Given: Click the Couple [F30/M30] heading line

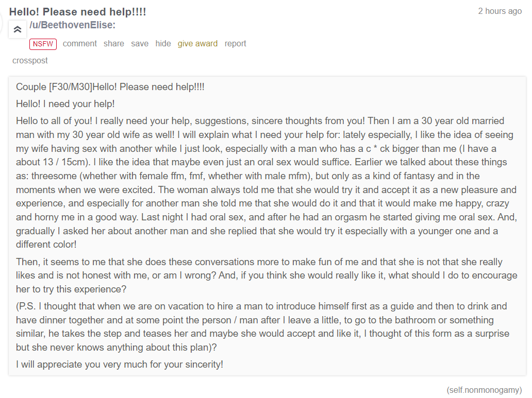Looking at the screenshot, I should pos(110,87).
